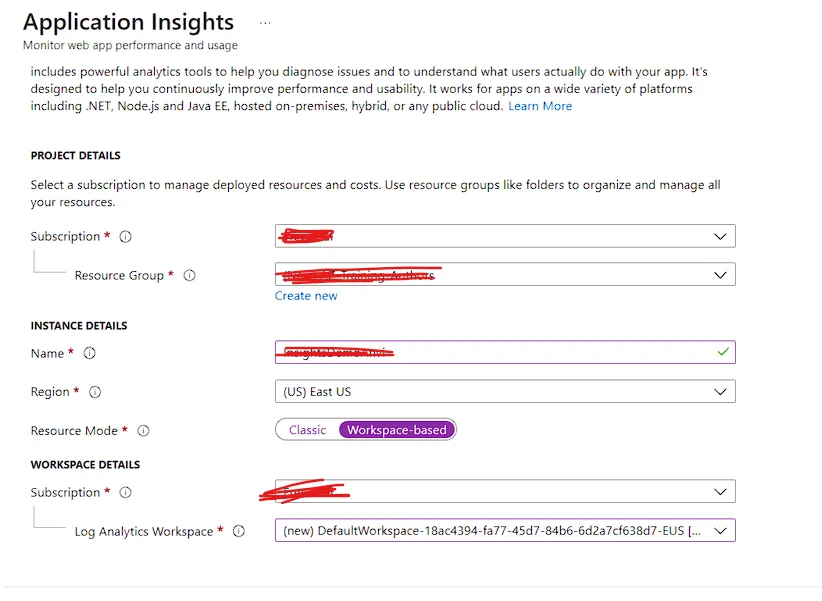Click the Log Analytics Workspace info icon
The width and height of the screenshot is (822, 601).
tap(238, 531)
